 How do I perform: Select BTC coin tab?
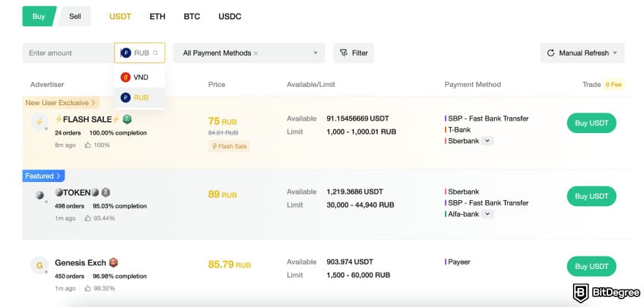click(x=192, y=17)
